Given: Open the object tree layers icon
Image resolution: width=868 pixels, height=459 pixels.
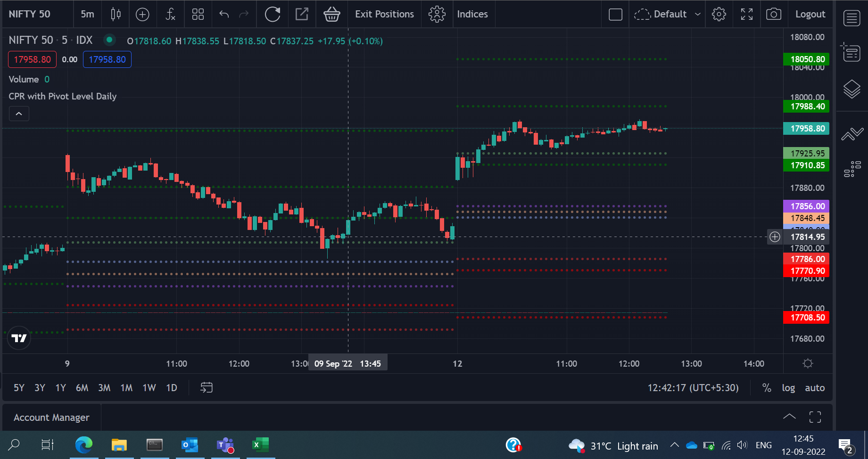Looking at the screenshot, I should coord(852,89).
